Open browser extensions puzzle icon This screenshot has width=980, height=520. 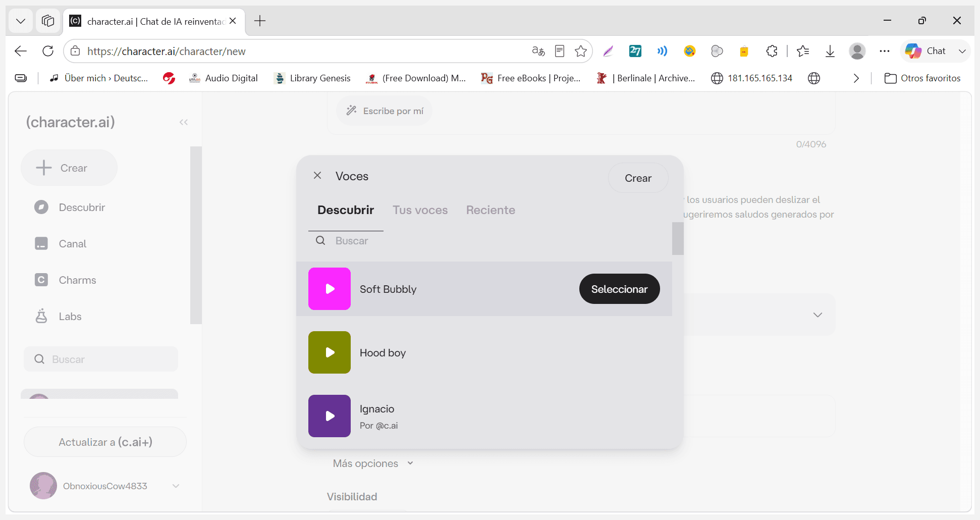tap(772, 51)
